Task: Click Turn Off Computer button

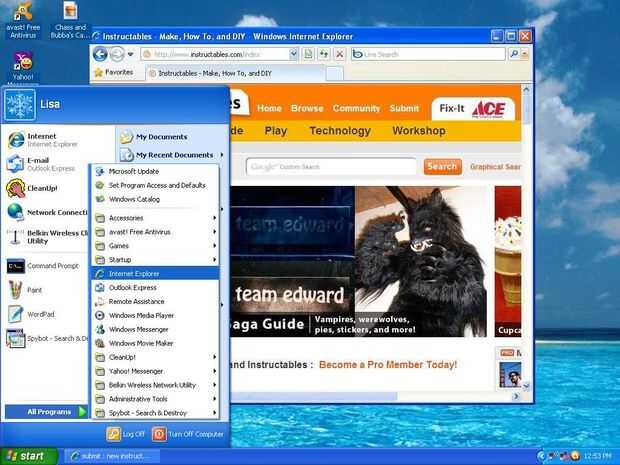Action: pos(188,434)
